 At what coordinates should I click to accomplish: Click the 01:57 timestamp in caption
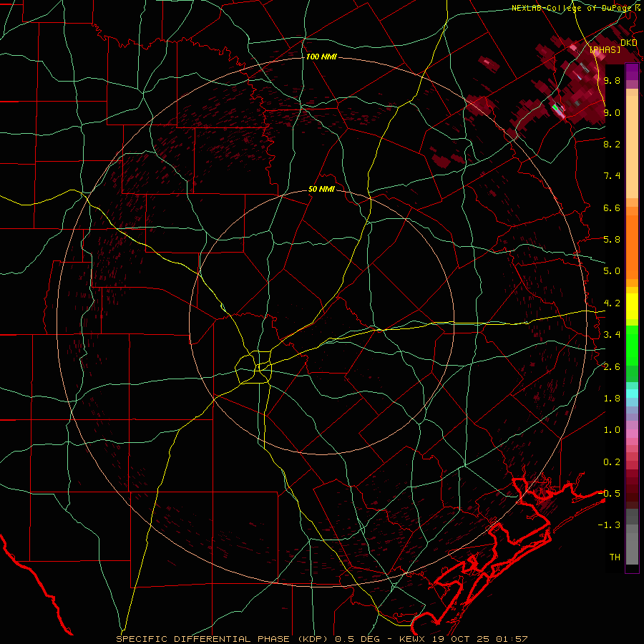pyautogui.click(x=512, y=639)
